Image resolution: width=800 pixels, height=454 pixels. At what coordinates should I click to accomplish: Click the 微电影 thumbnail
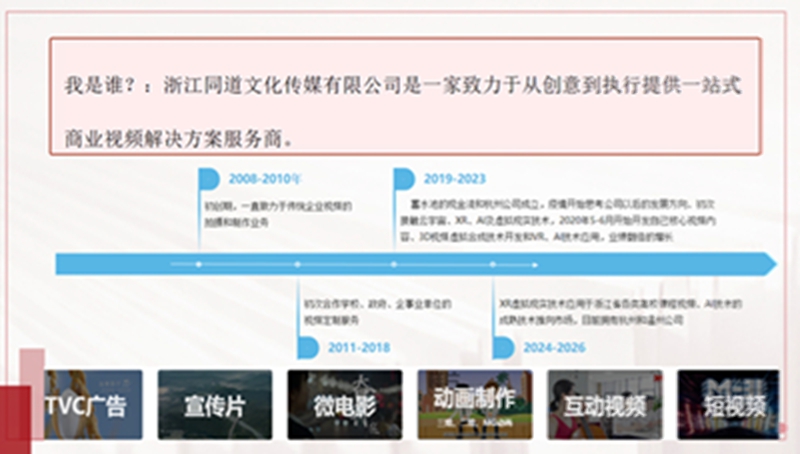pos(345,405)
